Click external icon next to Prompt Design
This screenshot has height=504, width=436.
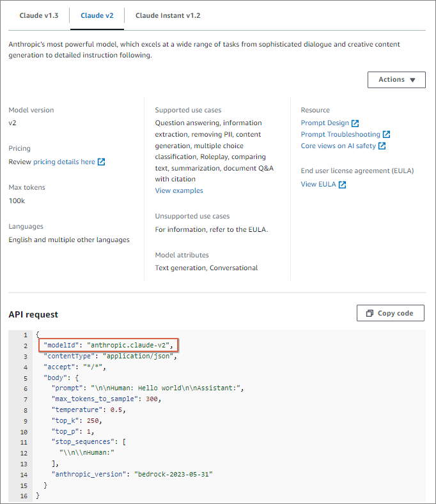point(355,123)
